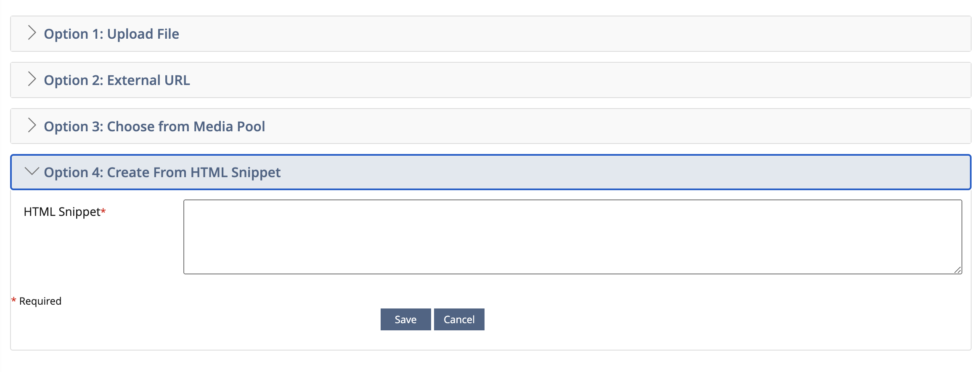Screen dimensions: 980x372
Task: Click the chevron beside Option 1: Upload File
Action: [32, 33]
